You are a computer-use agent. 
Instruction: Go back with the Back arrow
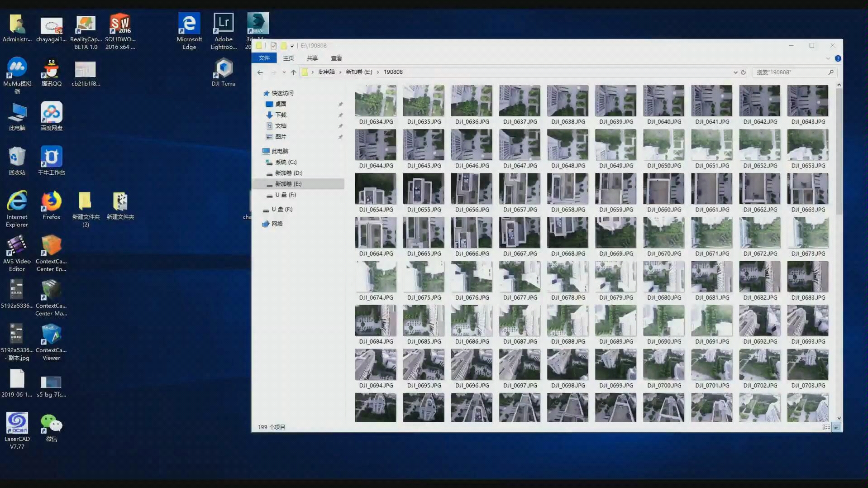tap(260, 72)
